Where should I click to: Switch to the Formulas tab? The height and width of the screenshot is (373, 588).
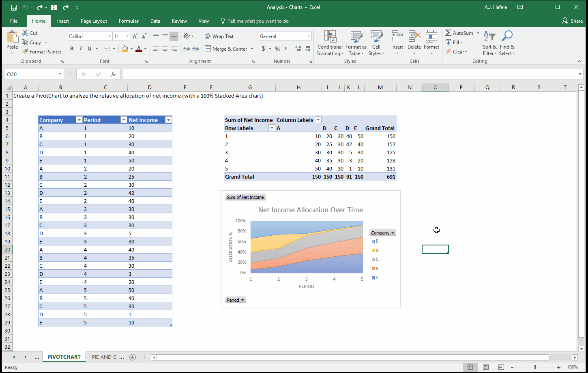(129, 21)
